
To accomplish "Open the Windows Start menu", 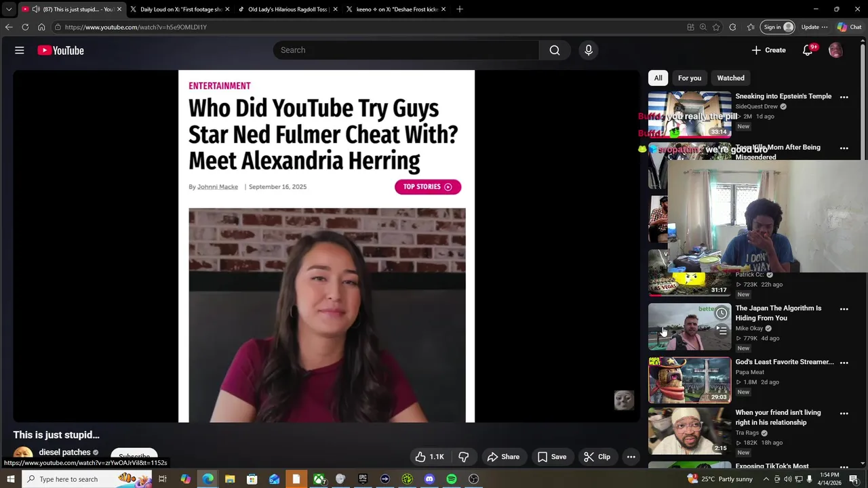I will point(10,479).
